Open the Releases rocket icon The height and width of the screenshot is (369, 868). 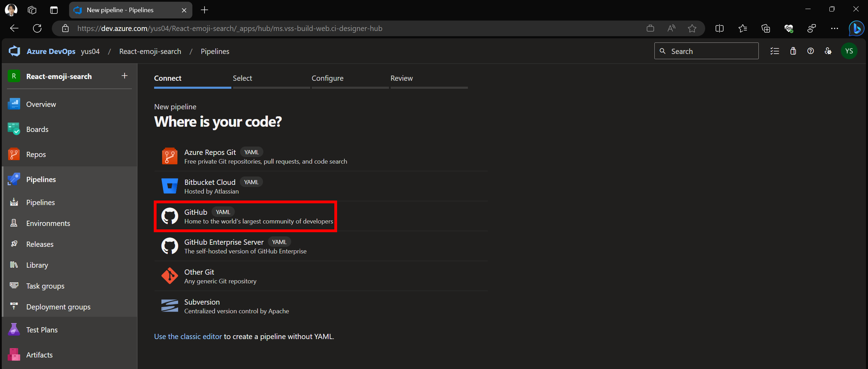(x=14, y=244)
